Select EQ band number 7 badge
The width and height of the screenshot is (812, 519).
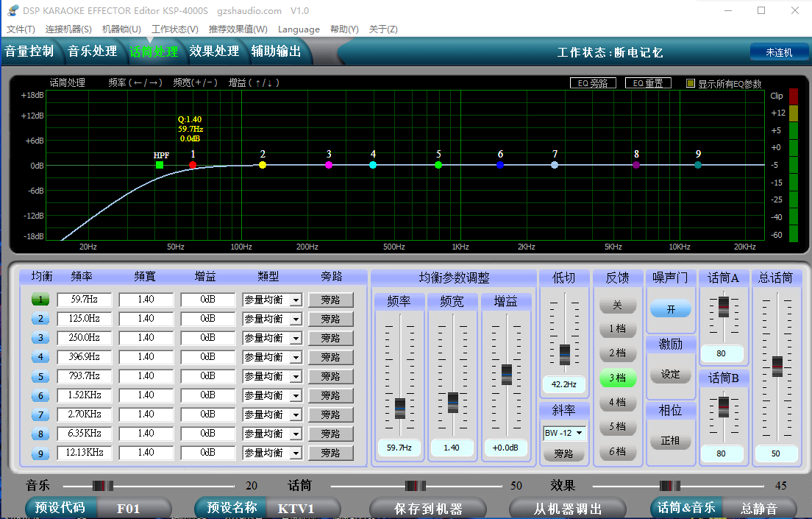pyautogui.click(x=40, y=414)
